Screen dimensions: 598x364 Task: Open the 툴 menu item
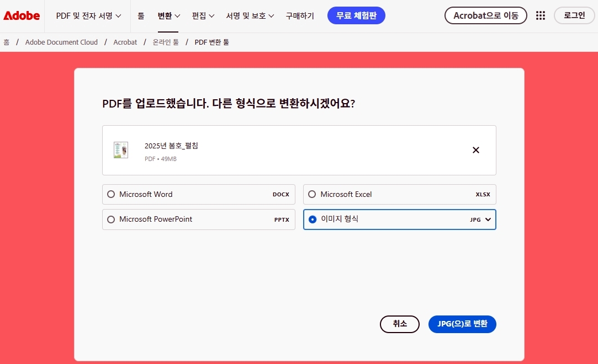point(141,15)
